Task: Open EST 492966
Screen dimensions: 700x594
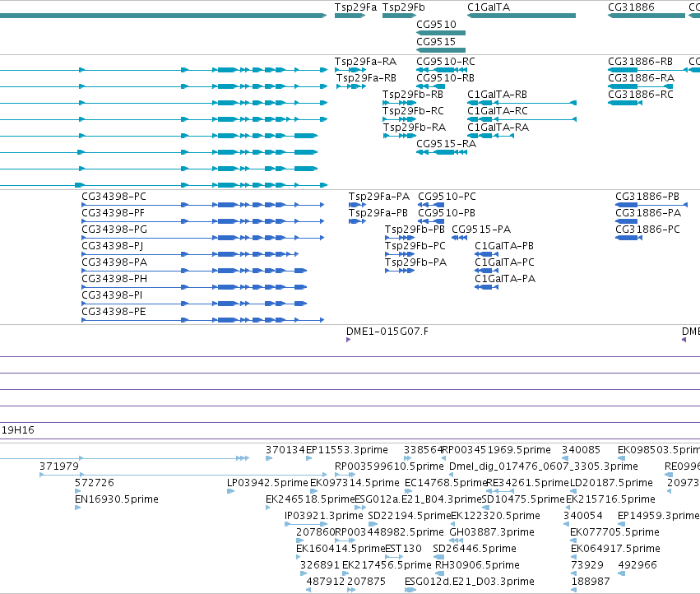Action: [637, 565]
